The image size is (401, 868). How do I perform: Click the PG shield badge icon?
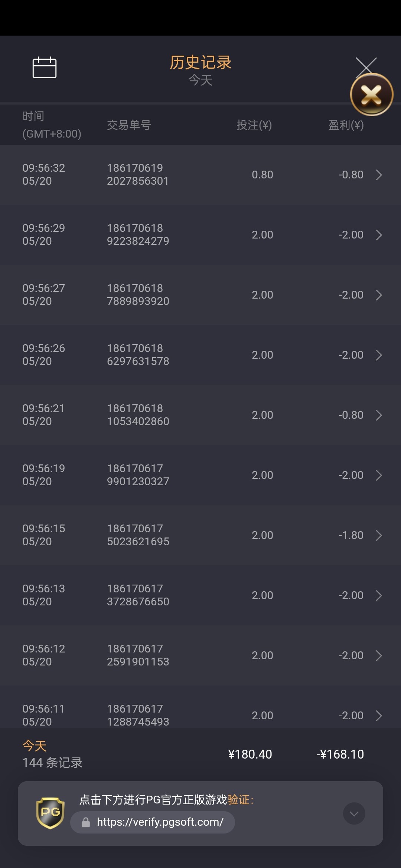50,813
